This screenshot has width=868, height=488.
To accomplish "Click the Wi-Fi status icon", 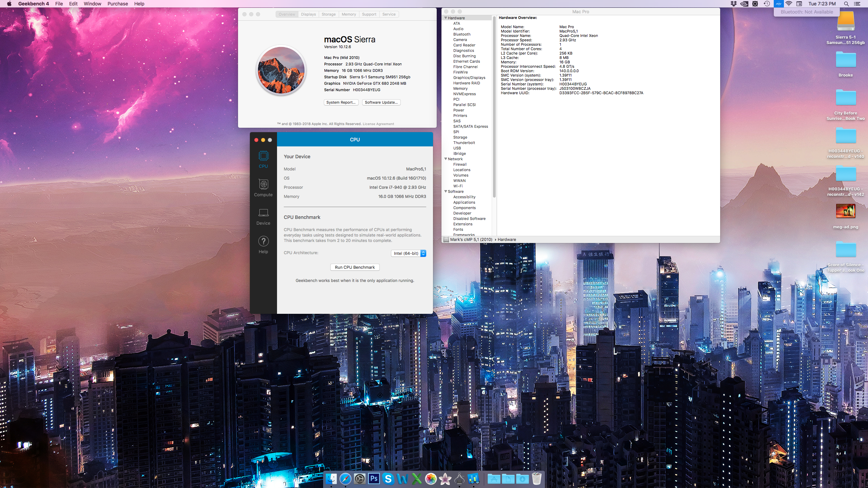I will click(x=789, y=4).
